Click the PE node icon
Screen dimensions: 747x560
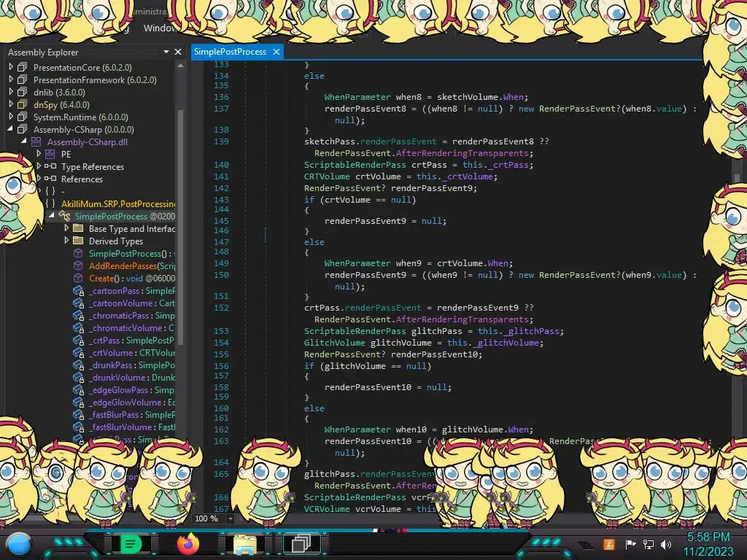pos(50,154)
